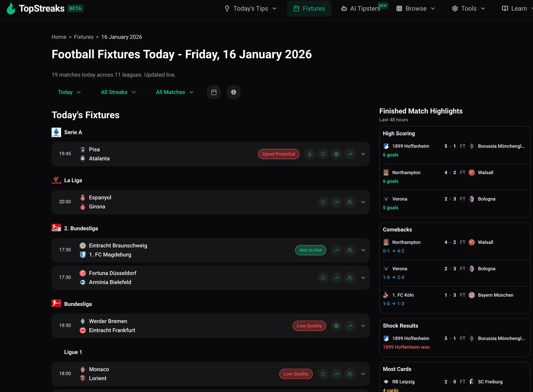The width and height of the screenshot is (533, 392).
Task: Open the calendar date picker icon
Action: click(214, 92)
